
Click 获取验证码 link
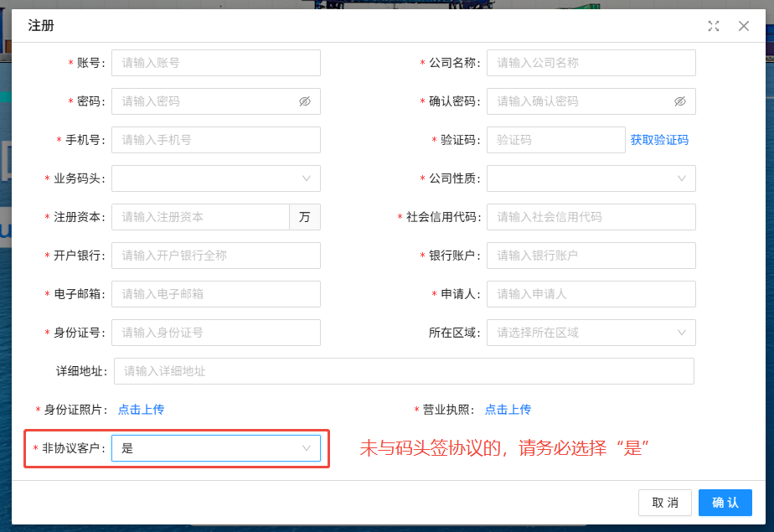(659, 140)
